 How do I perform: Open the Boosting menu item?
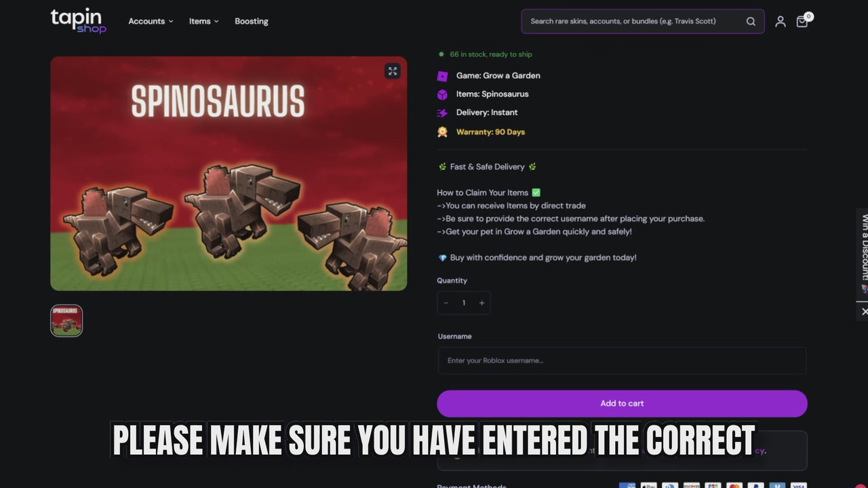pyautogui.click(x=252, y=21)
